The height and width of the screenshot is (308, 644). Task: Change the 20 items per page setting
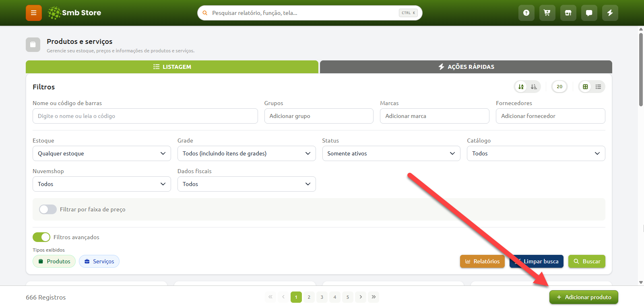click(559, 87)
